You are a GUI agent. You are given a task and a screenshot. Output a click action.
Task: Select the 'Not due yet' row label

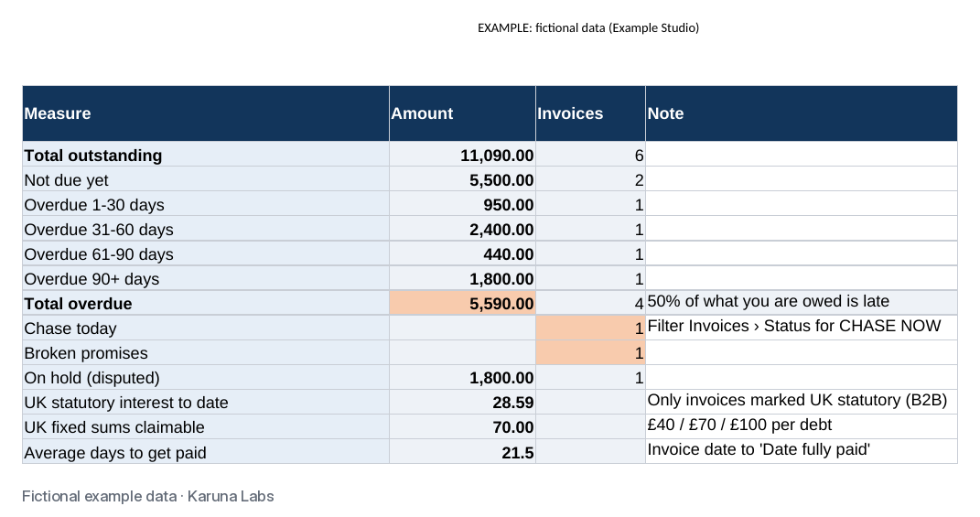coord(206,178)
